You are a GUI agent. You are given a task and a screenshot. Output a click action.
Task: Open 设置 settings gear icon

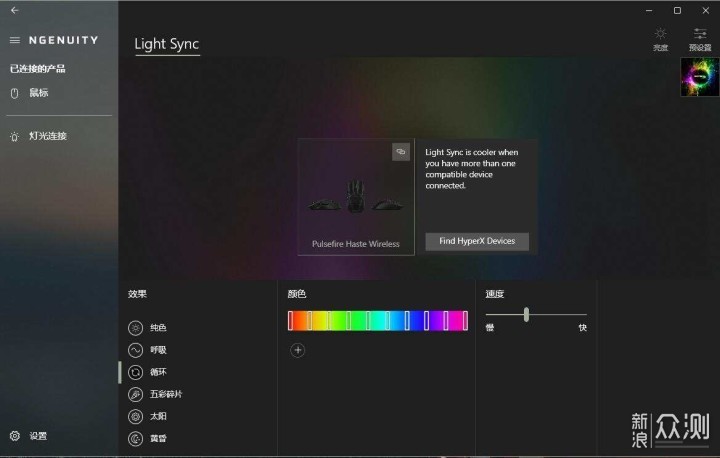coord(15,436)
